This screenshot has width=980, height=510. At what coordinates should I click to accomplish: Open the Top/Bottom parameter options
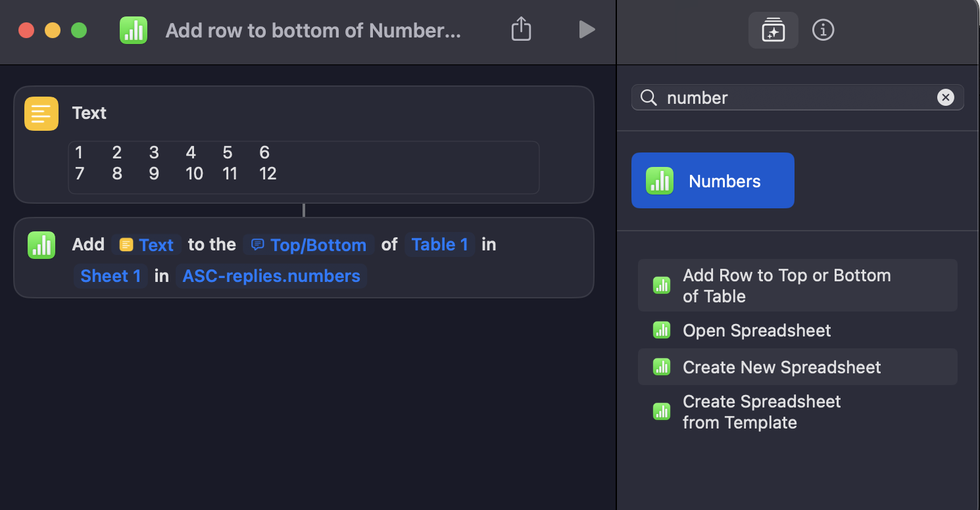(308, 244)
